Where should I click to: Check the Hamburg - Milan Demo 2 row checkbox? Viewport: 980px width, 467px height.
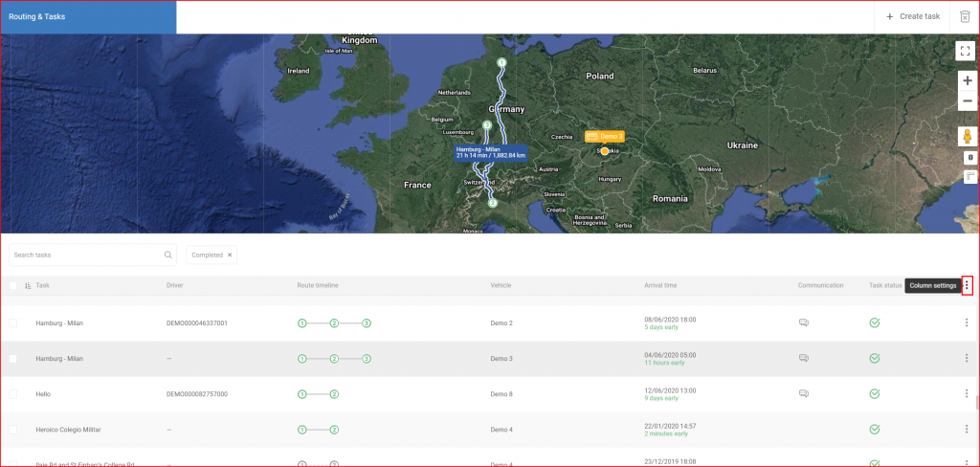13,323
